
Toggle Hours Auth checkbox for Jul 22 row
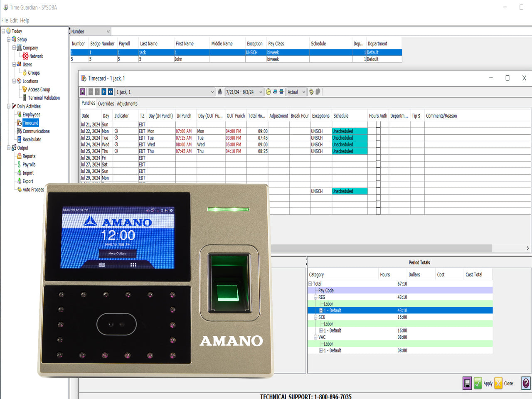(x=378, y=131)
